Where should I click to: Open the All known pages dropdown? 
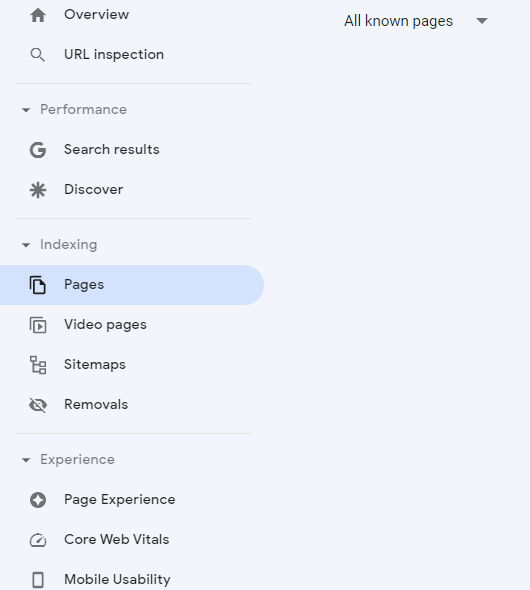(416, 21)
